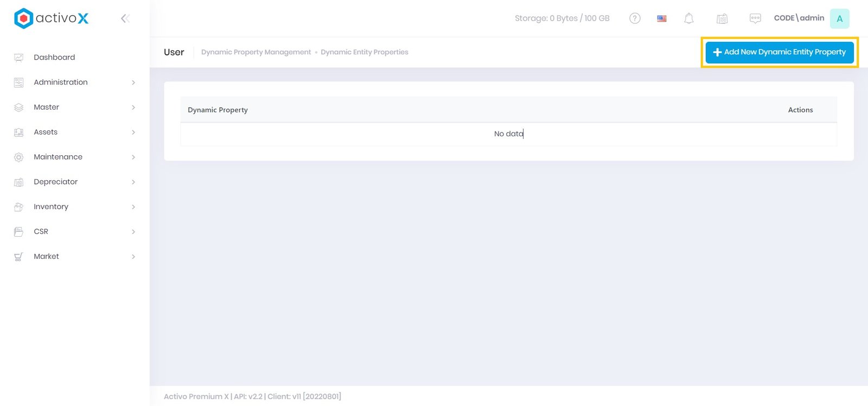Open the calendar icon in header

[722, 18]
